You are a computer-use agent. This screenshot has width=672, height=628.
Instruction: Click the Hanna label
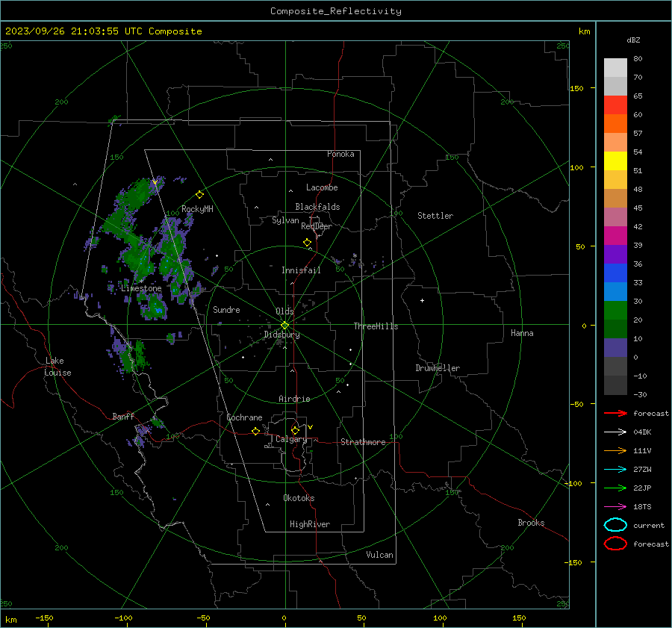(522, 333)
